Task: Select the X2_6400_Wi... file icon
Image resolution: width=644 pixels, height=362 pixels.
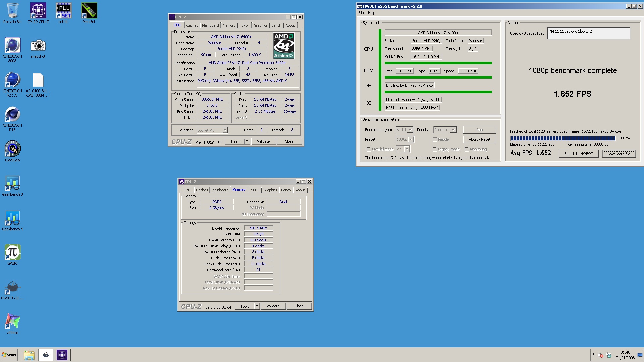Action: pos(38,84)
